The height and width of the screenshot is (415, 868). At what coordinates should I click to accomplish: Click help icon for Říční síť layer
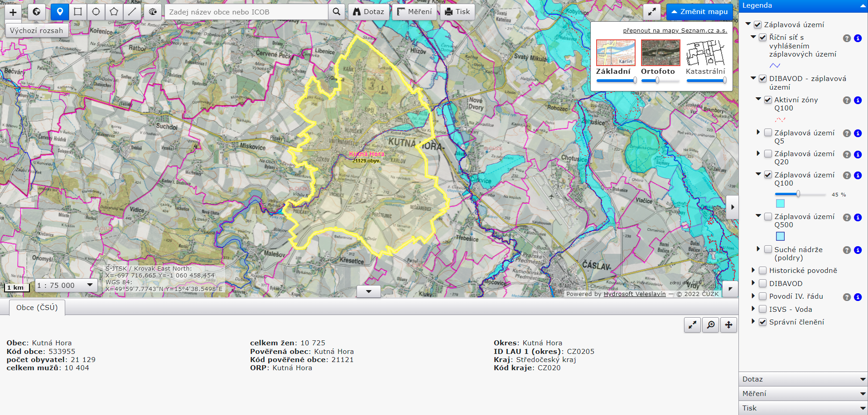pyautogui.click(x=847, y=38)
